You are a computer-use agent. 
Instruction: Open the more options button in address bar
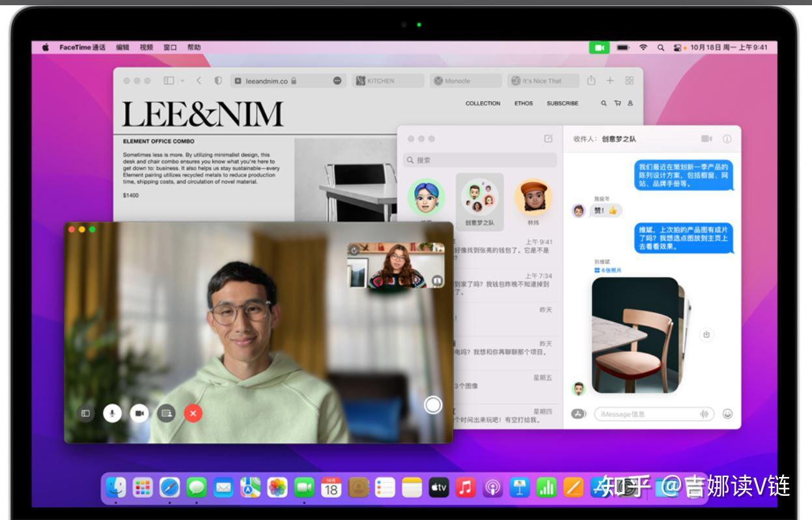click(337, 81)
